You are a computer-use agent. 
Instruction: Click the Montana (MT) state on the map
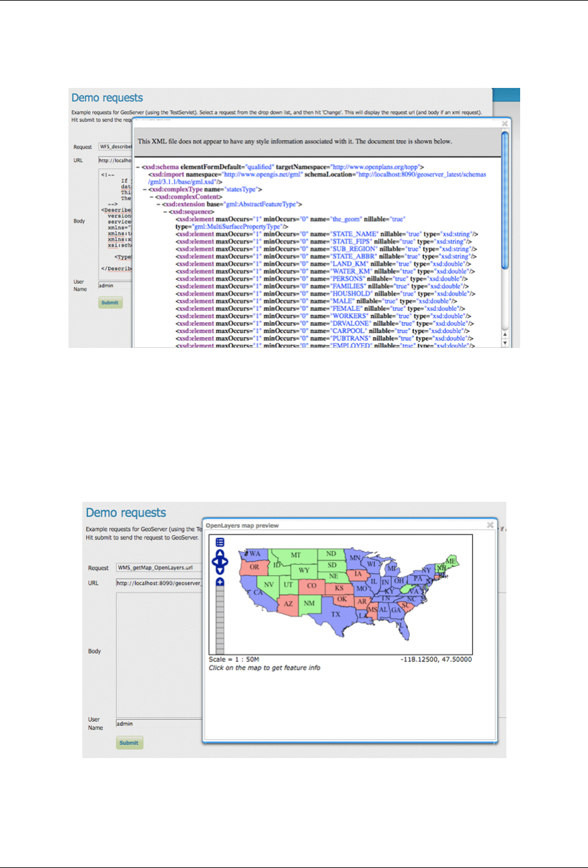tap(295, 555)
